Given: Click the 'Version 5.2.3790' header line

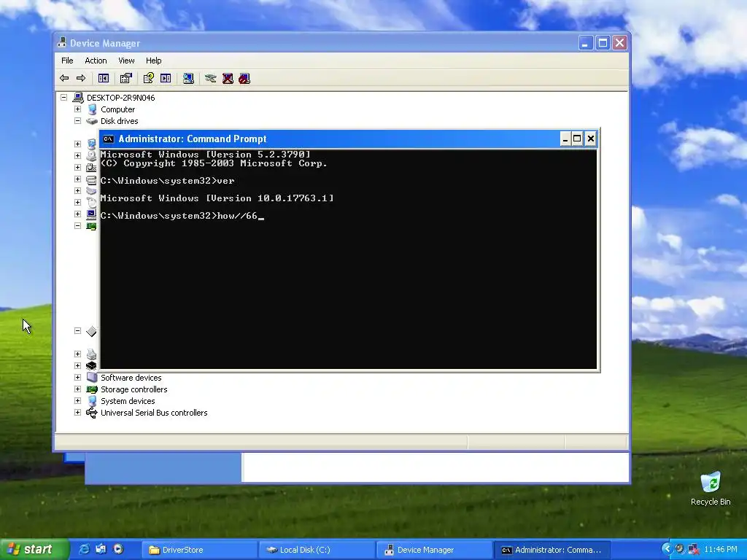Looking at the screenshot, I should [x=205, y=155].
